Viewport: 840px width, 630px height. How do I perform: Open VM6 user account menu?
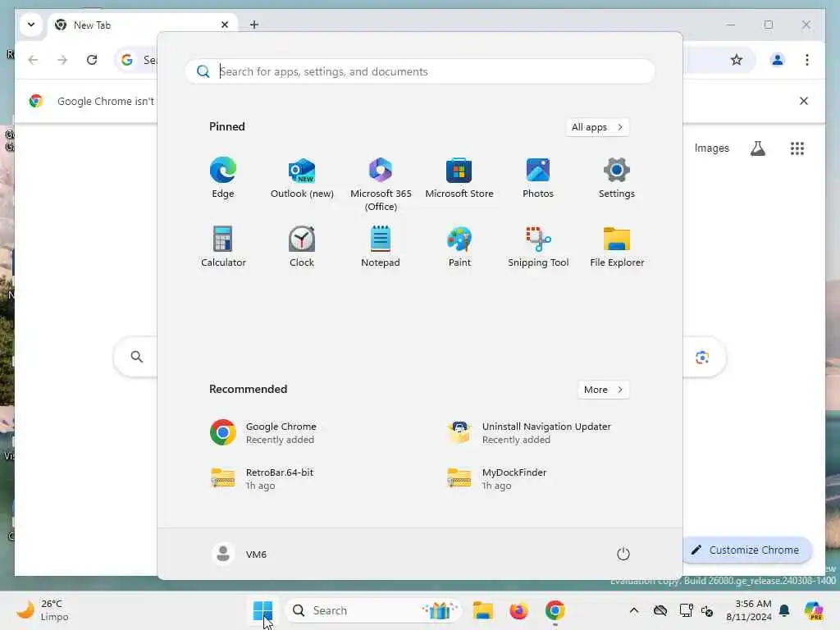[240, 554]
